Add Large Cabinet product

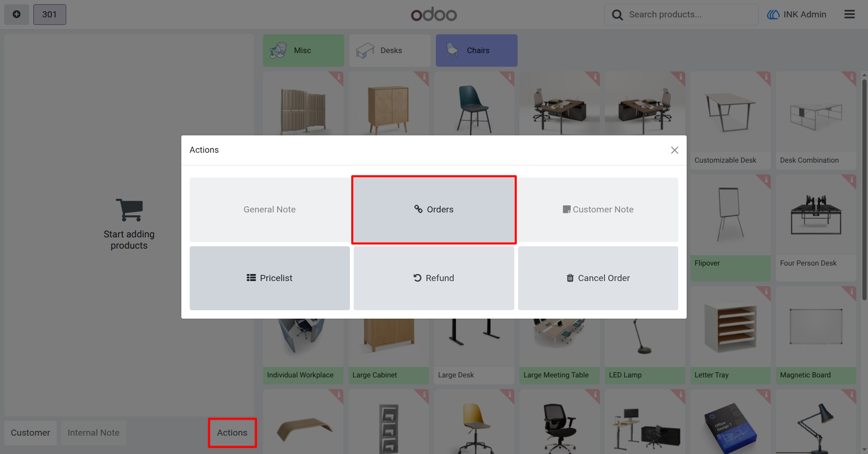click(389, 351)
